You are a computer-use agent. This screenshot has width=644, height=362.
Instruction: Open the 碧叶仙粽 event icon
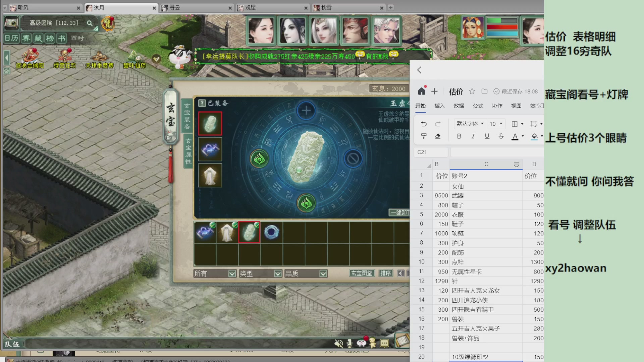pos(134,58)
